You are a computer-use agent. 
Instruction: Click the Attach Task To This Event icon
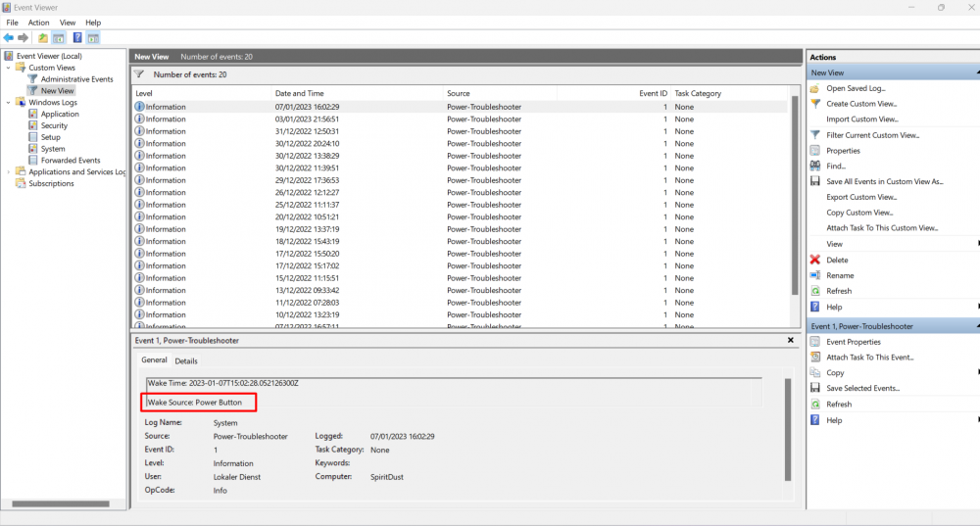[x=815, y=358]
